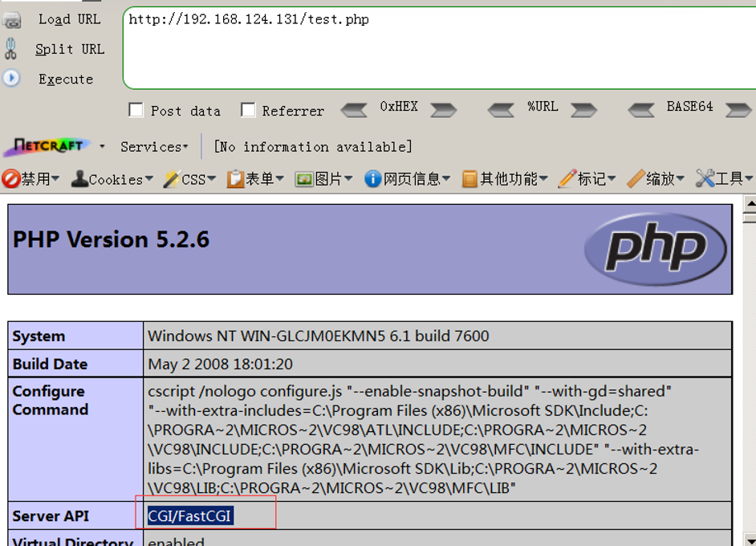Image resolution: width=756 pixels, height=546 pixels.
Task: Click the Netcraft toolbar logo
Action: pyautogui.click(x=47, y=146)
